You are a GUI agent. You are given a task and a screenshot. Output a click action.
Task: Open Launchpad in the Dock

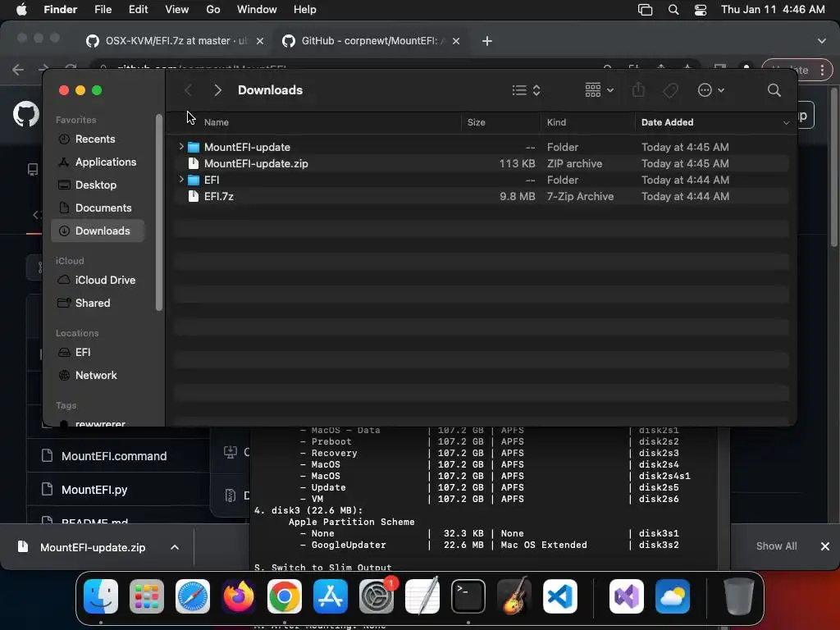coord(146,596)
